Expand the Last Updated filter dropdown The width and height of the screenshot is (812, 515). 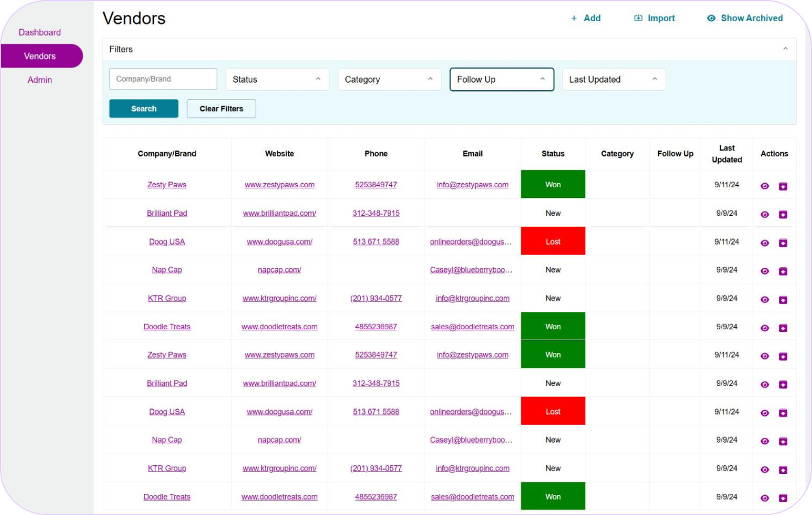[614, 80]
